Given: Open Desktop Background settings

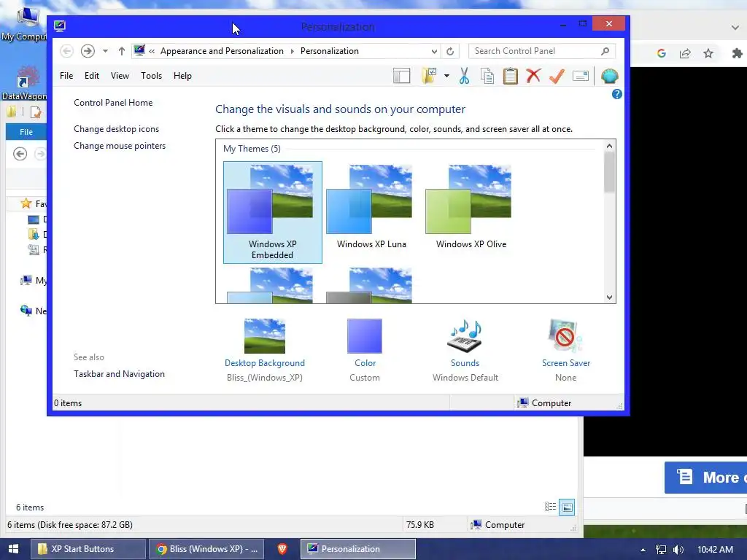Looking at the screenshot, I should click(264, 350).
